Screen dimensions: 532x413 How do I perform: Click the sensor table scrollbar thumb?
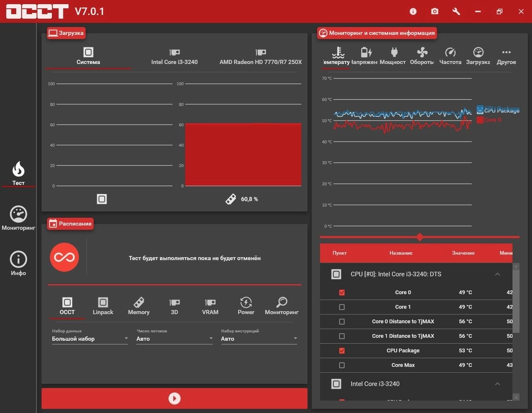click(x=516, y=301)
